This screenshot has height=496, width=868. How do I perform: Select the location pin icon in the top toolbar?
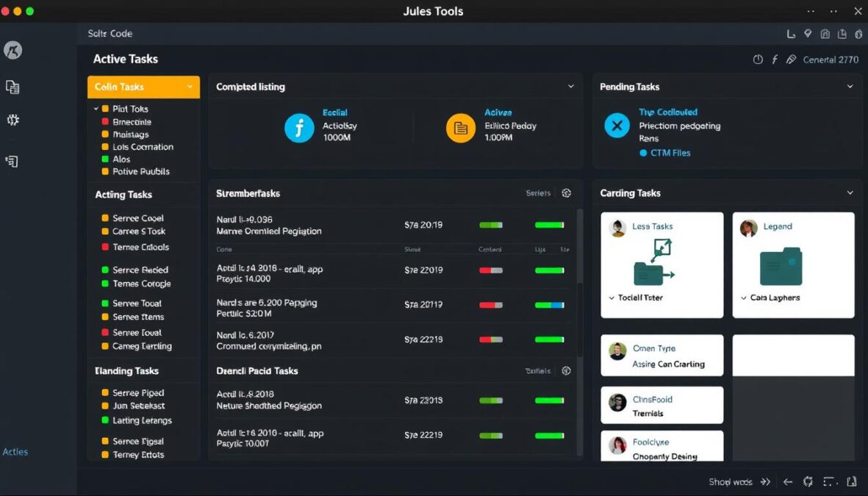click(x=807, y=34)
